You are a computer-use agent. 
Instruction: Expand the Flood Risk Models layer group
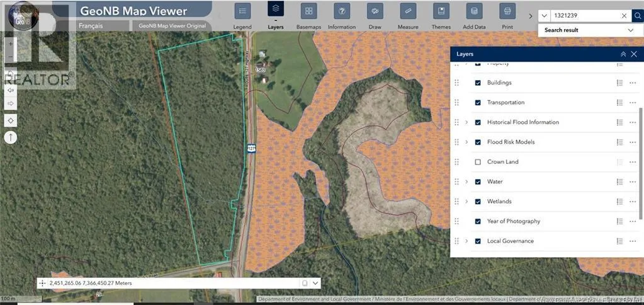[x=466, y=142]
